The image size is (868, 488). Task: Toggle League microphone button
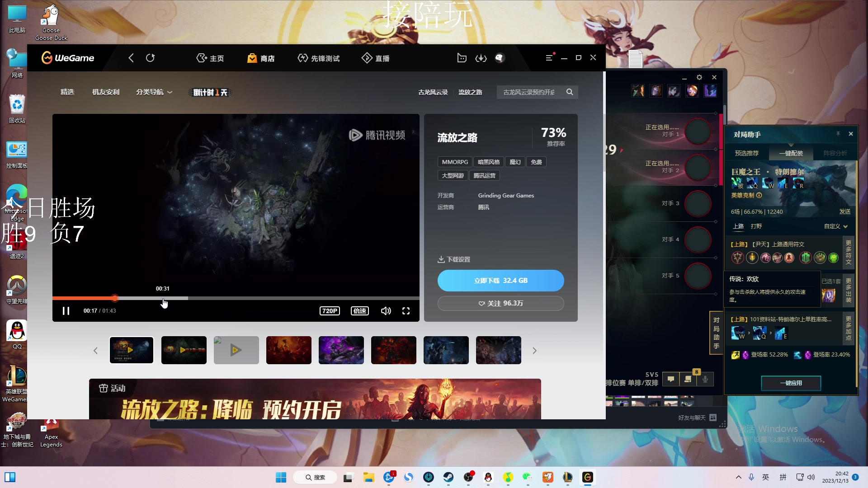coord(705,379)
